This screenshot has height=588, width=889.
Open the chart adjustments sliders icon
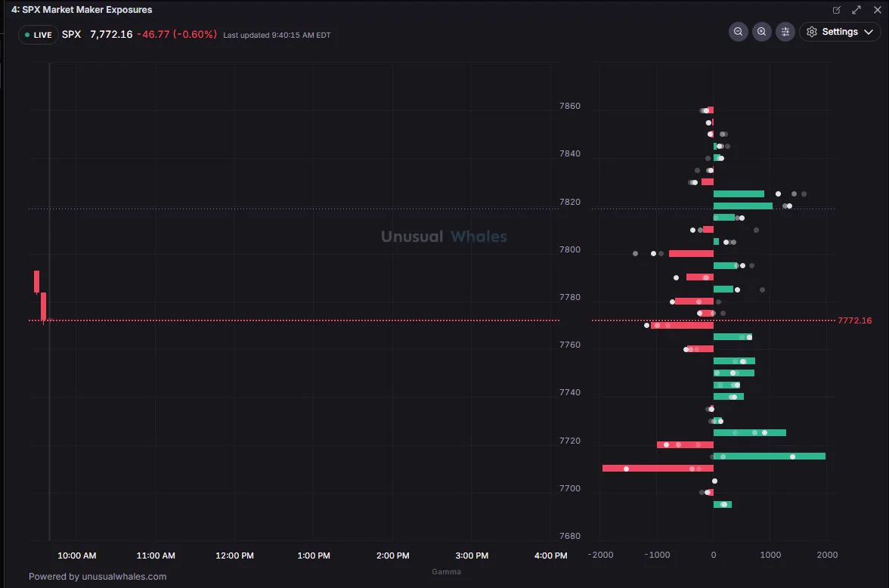tap(785, 32)
